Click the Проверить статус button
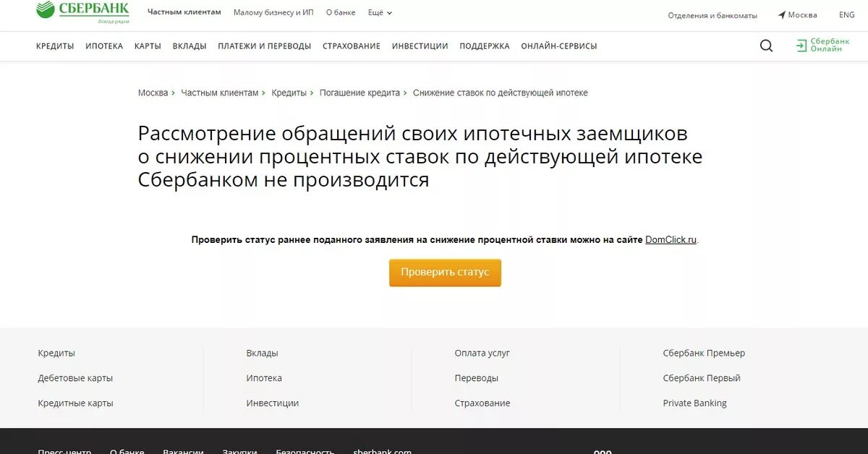868x454 pixels. (x=445, y=273)
